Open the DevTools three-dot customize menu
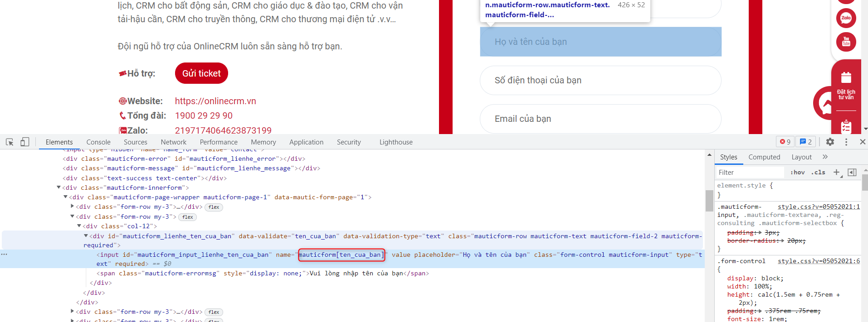868x322 pixels. pyautogui.click(x=846, y=142)
